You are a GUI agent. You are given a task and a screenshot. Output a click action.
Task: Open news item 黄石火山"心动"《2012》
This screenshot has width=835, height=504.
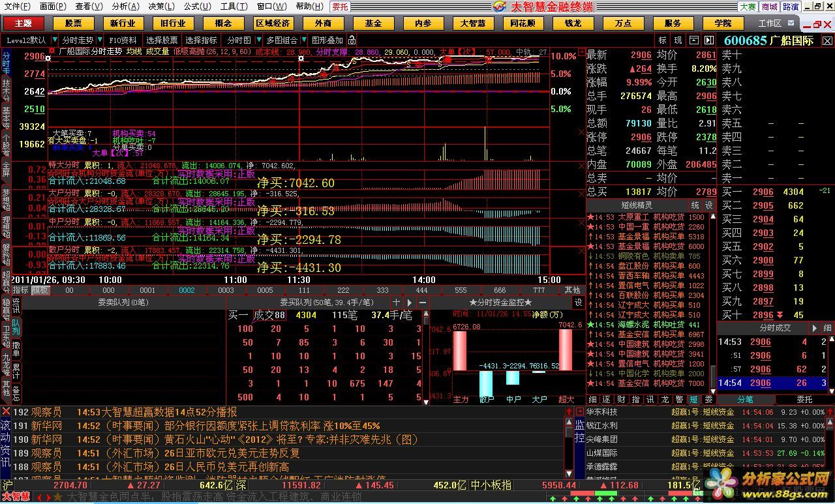pos(292,439)
